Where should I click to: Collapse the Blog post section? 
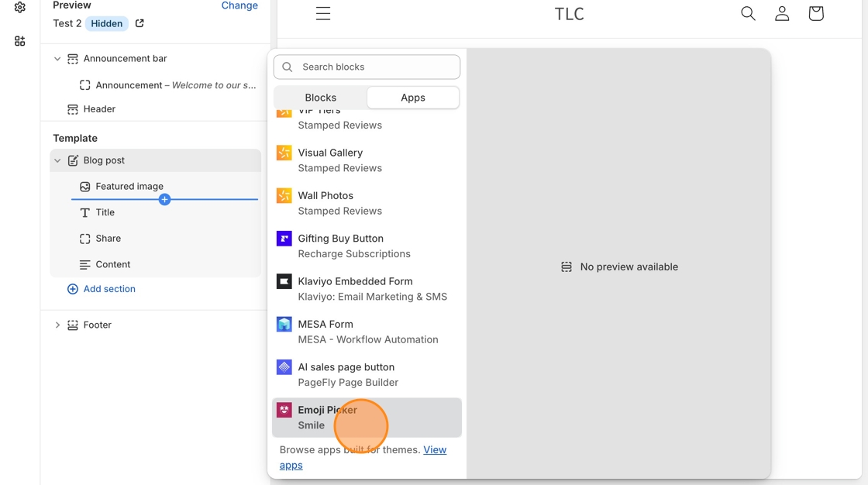click(x=57, y=160)
